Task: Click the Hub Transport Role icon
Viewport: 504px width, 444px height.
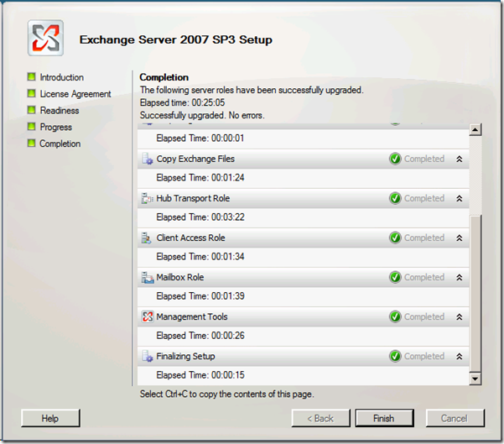Action: 148,199
